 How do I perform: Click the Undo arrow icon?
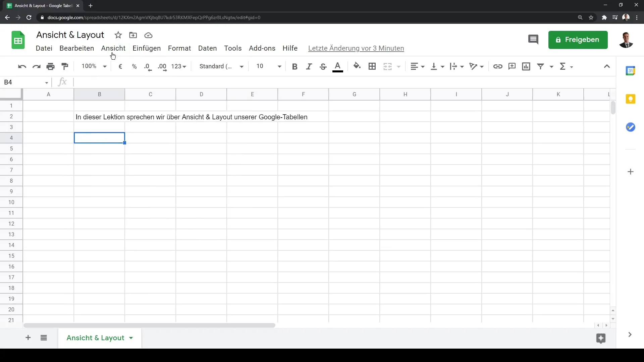click(22, 66)
